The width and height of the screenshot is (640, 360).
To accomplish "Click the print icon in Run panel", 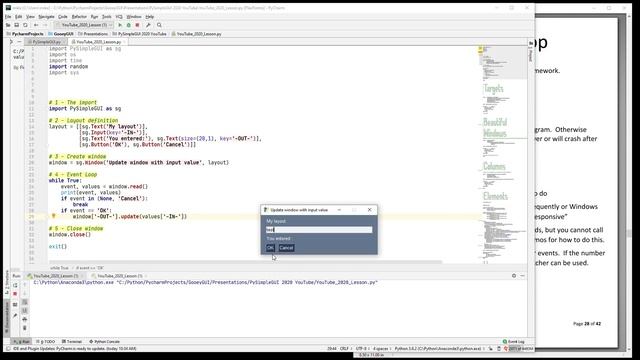I will coord(24,319).
